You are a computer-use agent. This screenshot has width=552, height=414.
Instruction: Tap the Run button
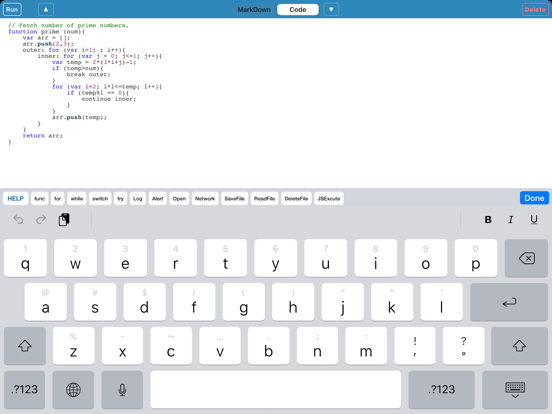pos(12,10)
